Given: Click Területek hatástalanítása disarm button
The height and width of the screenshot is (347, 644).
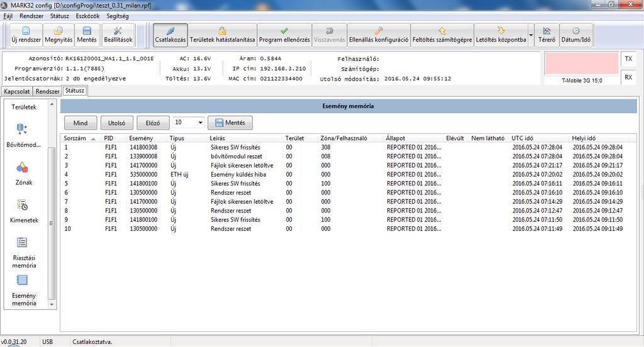Looking at the screenshot, I should click(x=222, y=35).
